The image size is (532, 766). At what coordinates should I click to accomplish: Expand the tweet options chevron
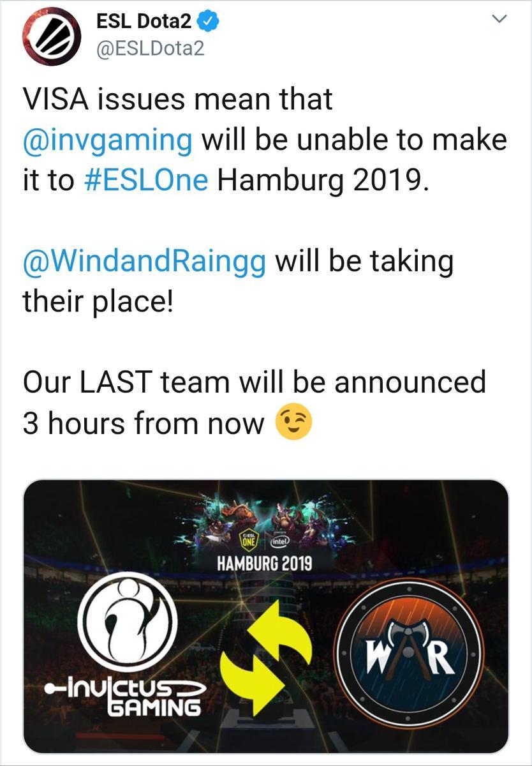[499, 21]
